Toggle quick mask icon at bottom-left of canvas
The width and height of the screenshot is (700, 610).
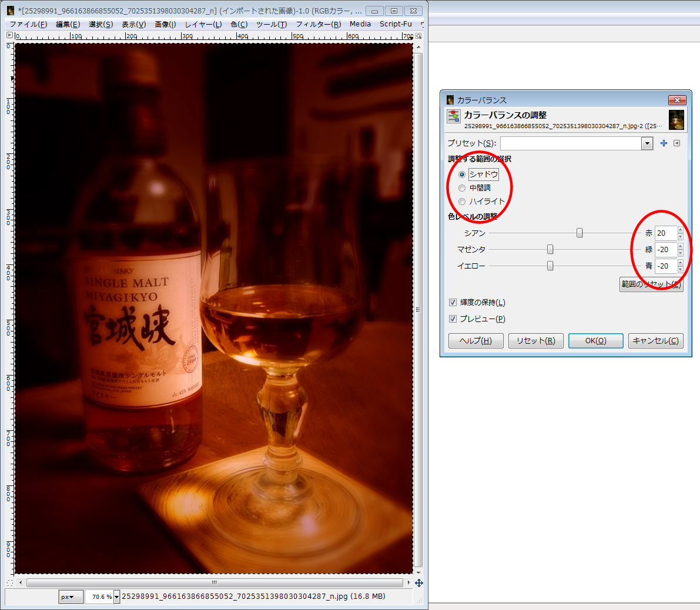pyautogui.click(x=9, y=583)
